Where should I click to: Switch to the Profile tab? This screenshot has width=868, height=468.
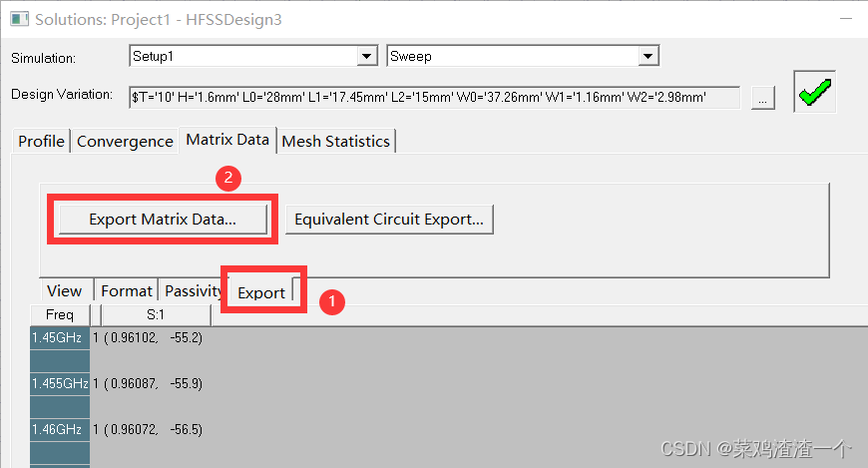click(41, 142)
